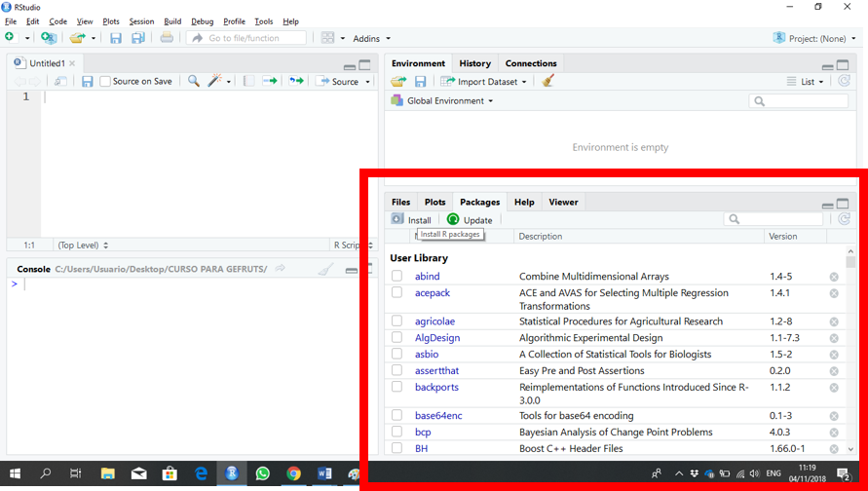This screenshot has width=868, height=491.
Task: Click the Install packages button
Action: (x=411, y=220)
